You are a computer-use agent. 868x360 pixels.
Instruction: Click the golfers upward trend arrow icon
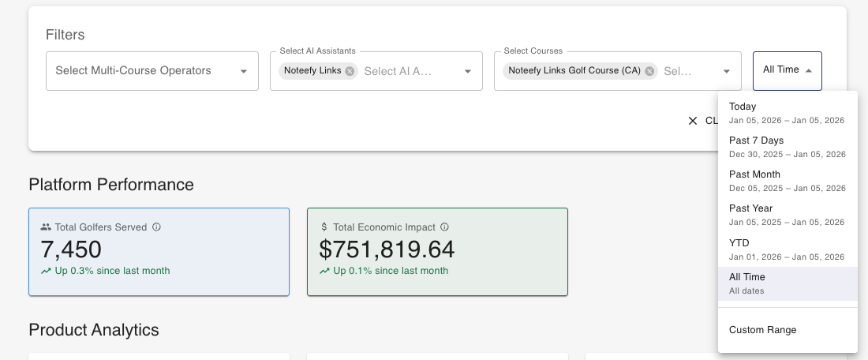click(46, 271)
